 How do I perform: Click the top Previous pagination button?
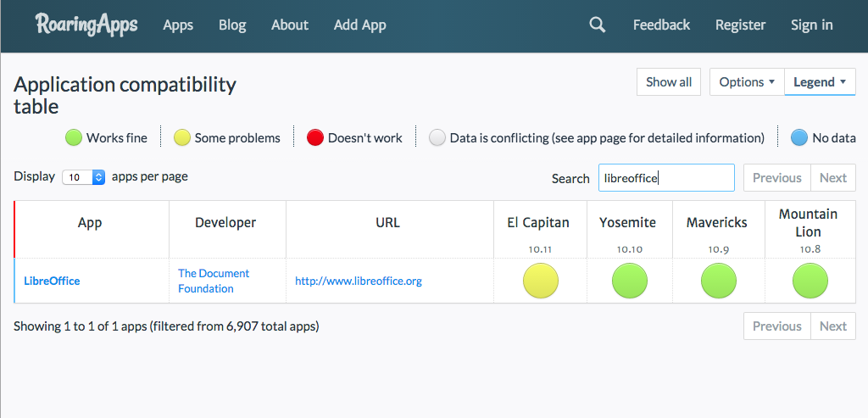(776, 178)
